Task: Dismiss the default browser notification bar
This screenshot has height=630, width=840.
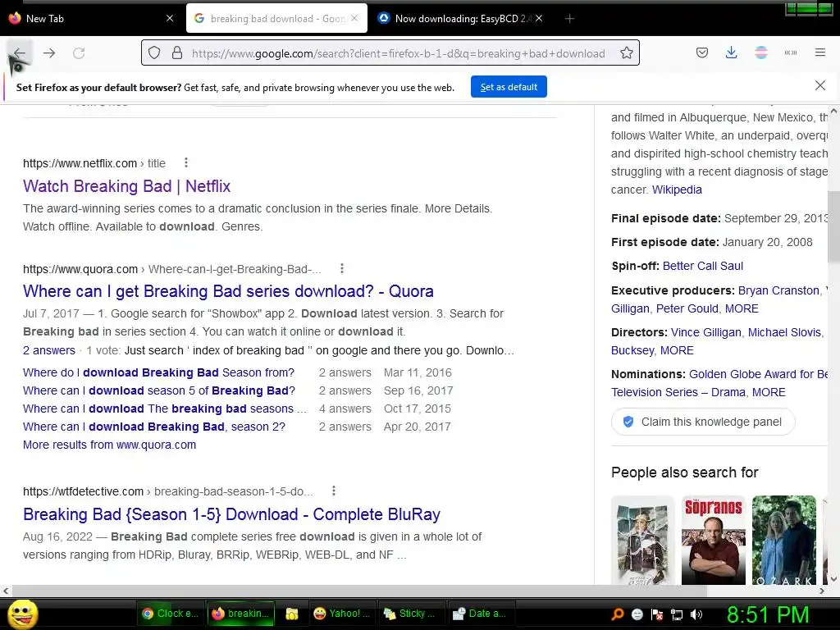Action: point(819,85)
